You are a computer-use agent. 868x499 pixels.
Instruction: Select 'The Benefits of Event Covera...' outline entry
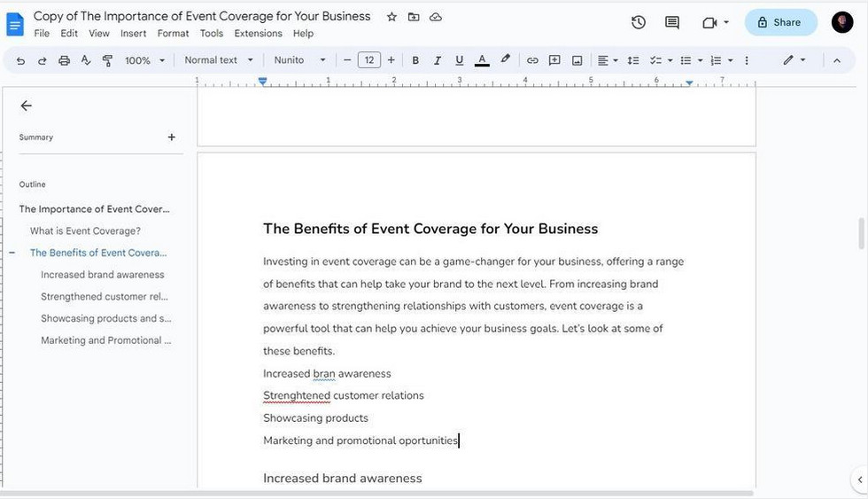(x=98, y=253)
